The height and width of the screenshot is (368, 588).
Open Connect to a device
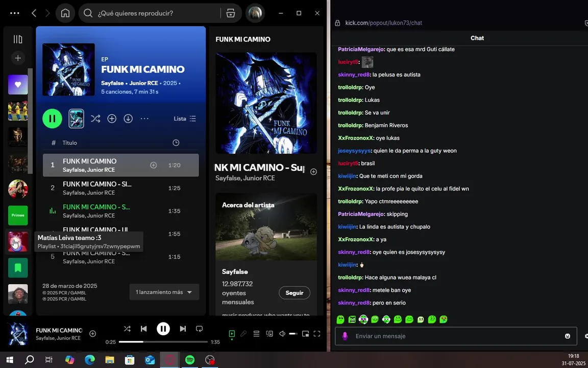click(269, 333)
